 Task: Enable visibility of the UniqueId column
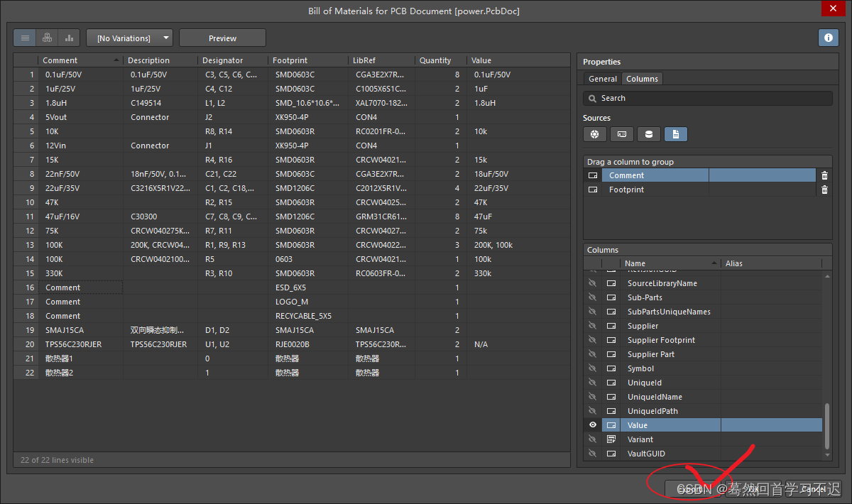click(593, 382)
